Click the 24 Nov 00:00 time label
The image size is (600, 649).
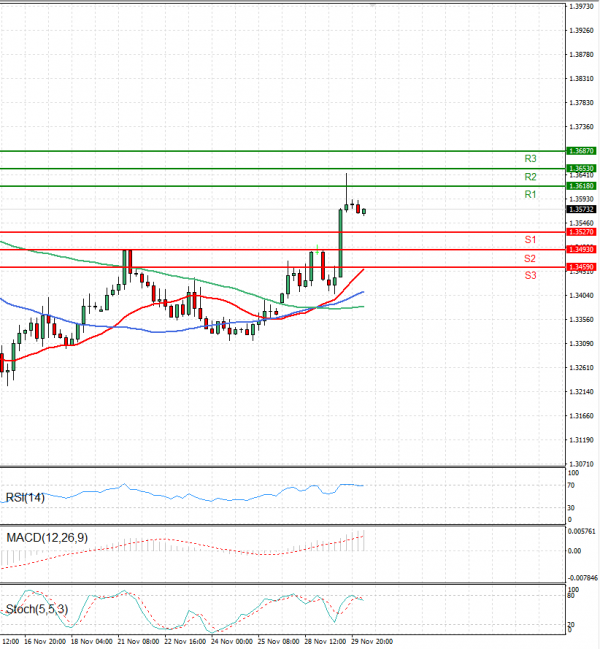232,642
